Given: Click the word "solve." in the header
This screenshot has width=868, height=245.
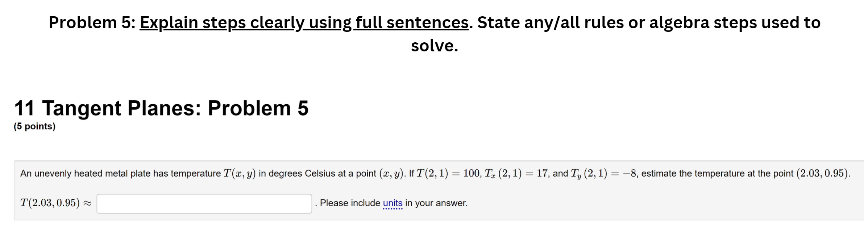Looking at the screenshot, I should (x=434, y=45).
